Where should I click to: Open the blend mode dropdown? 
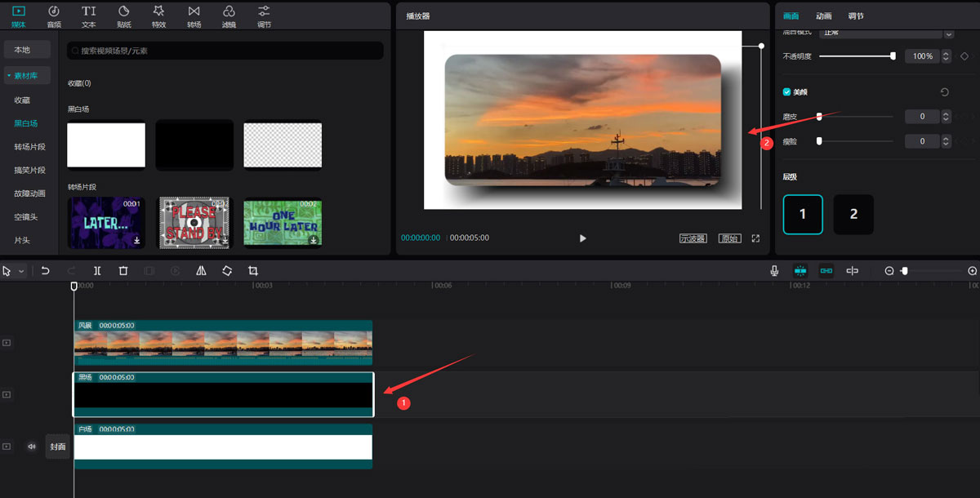pos(948,33)
